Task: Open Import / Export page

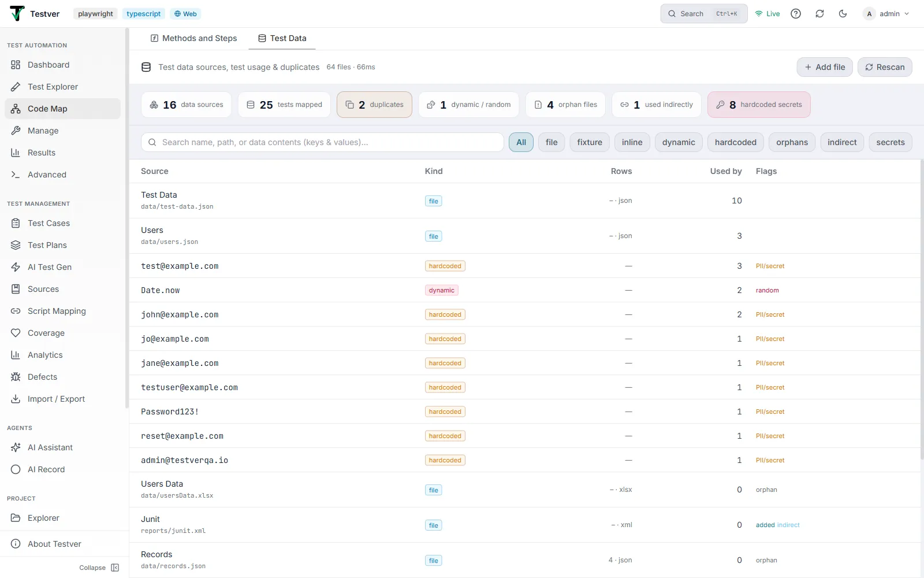Action: [62, 399]
